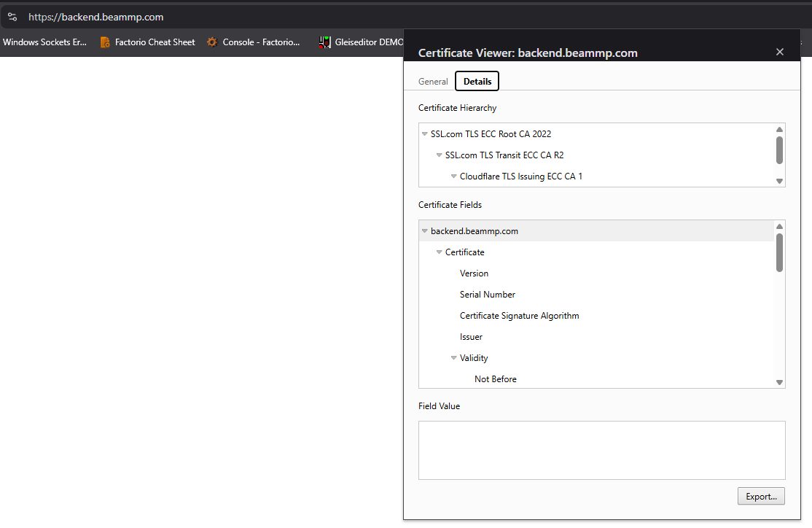
Task: Close the Certificate Viewer dialog
Action: coord(779,52)
